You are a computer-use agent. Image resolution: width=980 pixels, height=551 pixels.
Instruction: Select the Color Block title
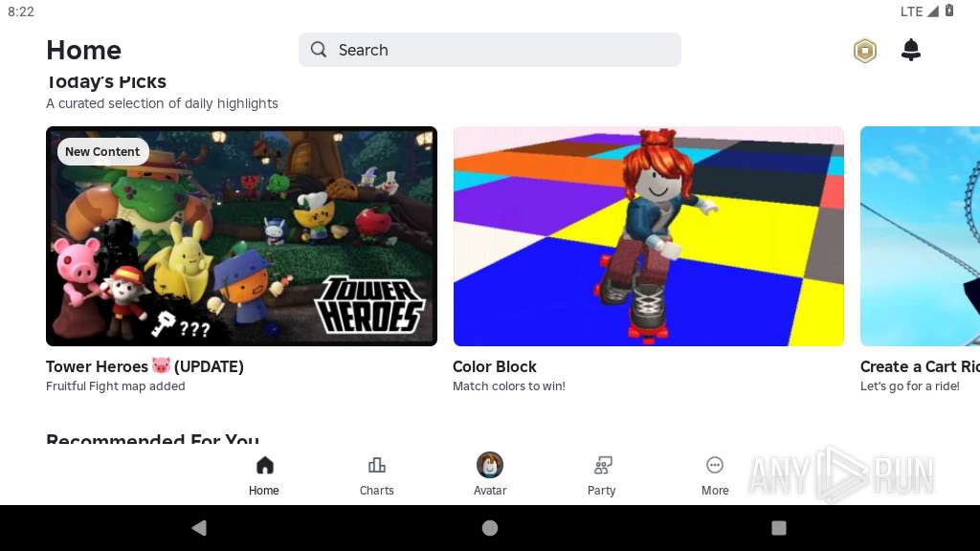[495, 366]
